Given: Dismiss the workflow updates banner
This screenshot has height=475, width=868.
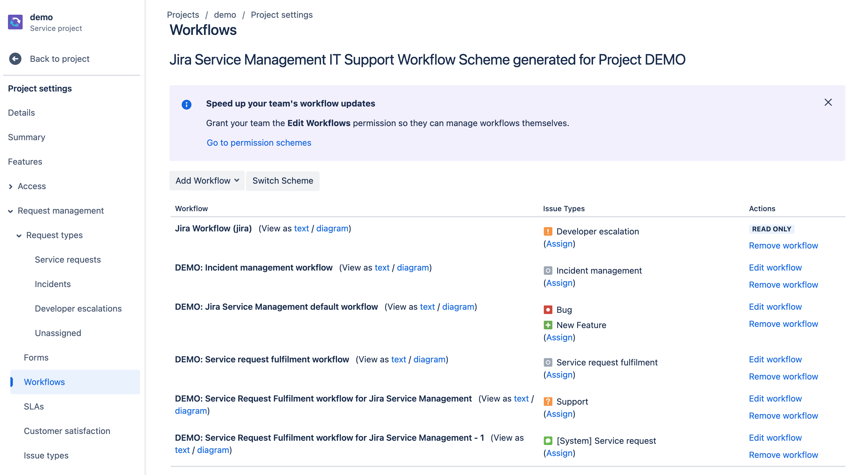Looking at the screenshot, I should pyautogui.click(x=828, y=102).
